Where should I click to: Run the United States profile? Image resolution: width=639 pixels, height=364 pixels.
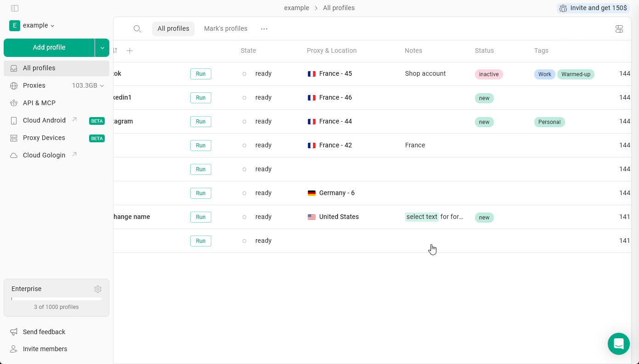click(201, 217)
